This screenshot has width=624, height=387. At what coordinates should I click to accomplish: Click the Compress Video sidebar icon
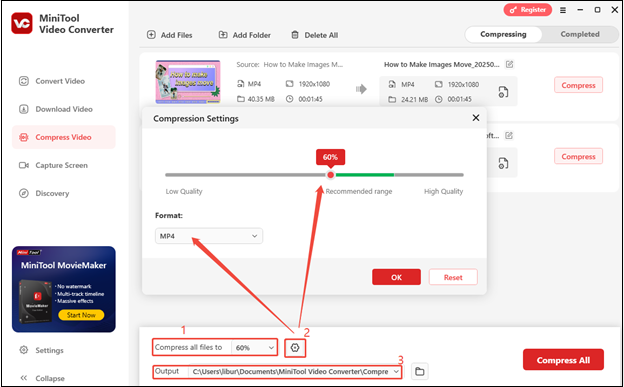pyautogui.click(x=24, y=137)
